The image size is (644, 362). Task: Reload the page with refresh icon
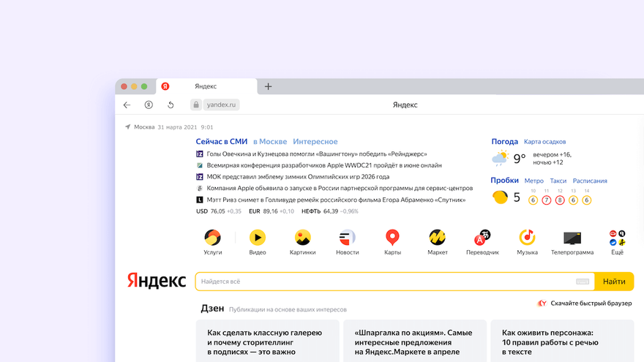pyautogui.click(x=171, y=105)
